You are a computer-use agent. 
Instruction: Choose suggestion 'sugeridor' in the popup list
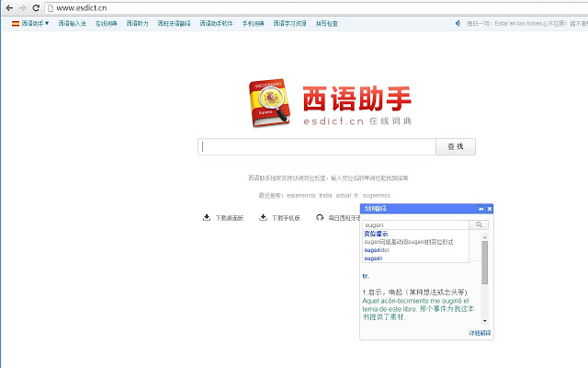click(x=377, y=250)
